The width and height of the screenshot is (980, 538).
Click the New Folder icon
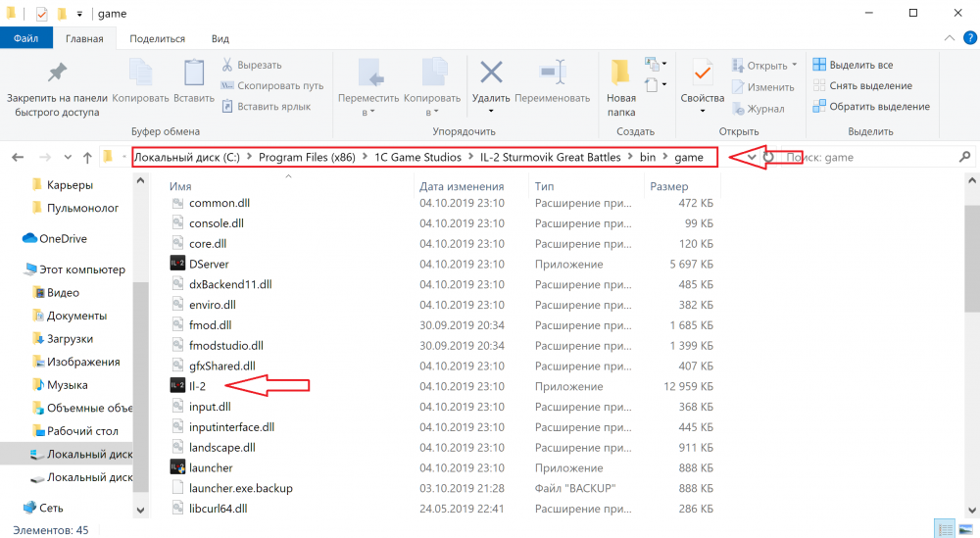click(x=620, y=73)
